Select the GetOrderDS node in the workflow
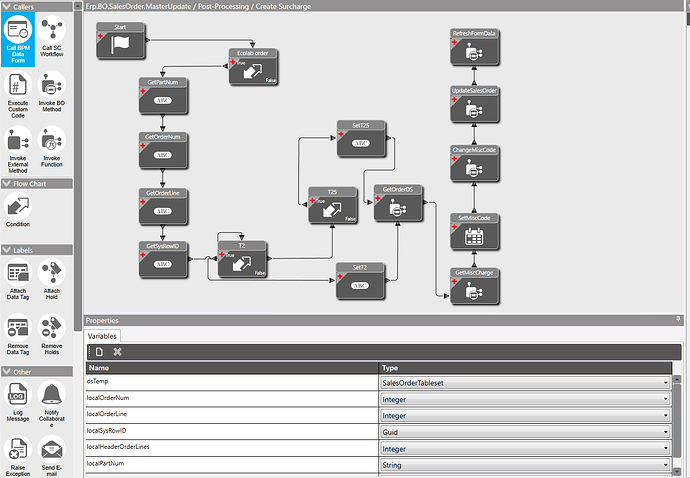 [x=398, y=203]
